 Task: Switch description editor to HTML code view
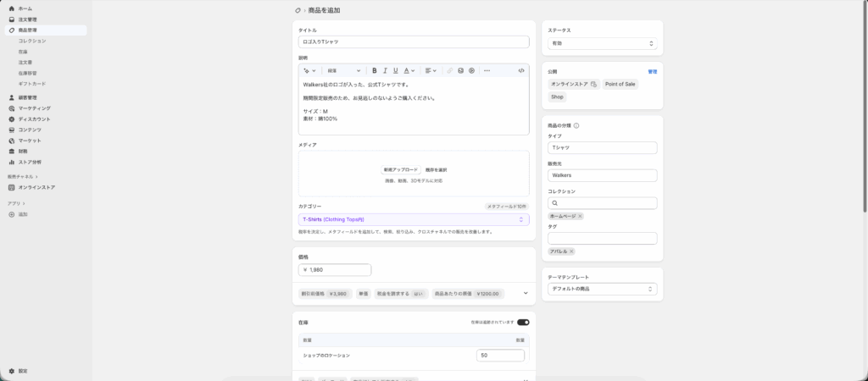tap(520, 70)
